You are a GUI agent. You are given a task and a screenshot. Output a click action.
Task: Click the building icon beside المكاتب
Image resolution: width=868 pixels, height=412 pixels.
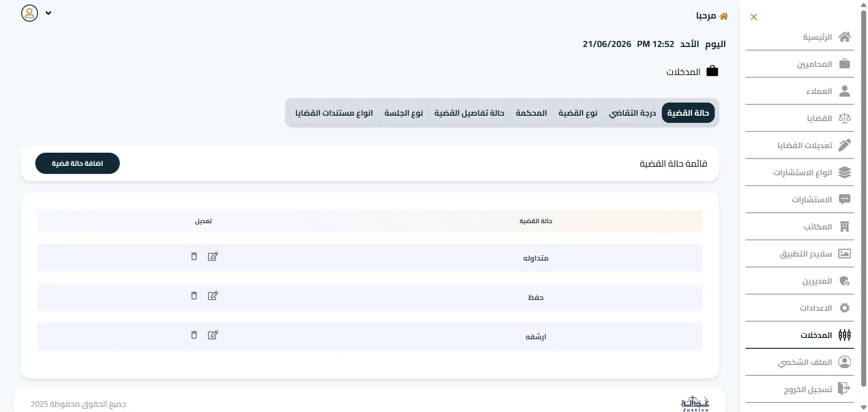[x=844, y=226]
